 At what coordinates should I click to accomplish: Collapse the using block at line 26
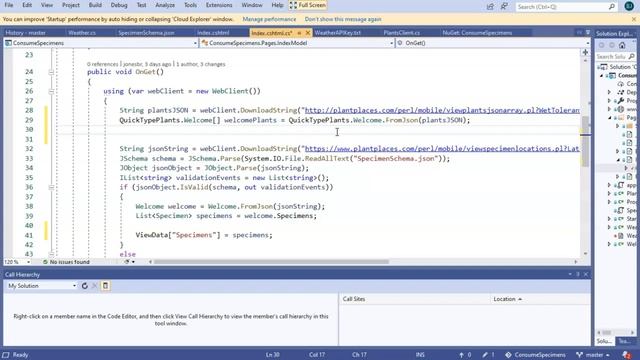51,91
